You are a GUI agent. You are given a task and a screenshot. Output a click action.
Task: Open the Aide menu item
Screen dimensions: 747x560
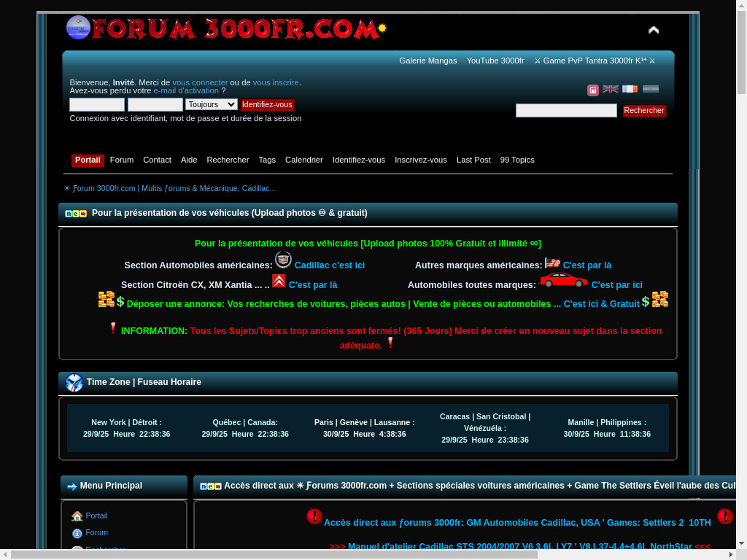(x=189, y=160)
